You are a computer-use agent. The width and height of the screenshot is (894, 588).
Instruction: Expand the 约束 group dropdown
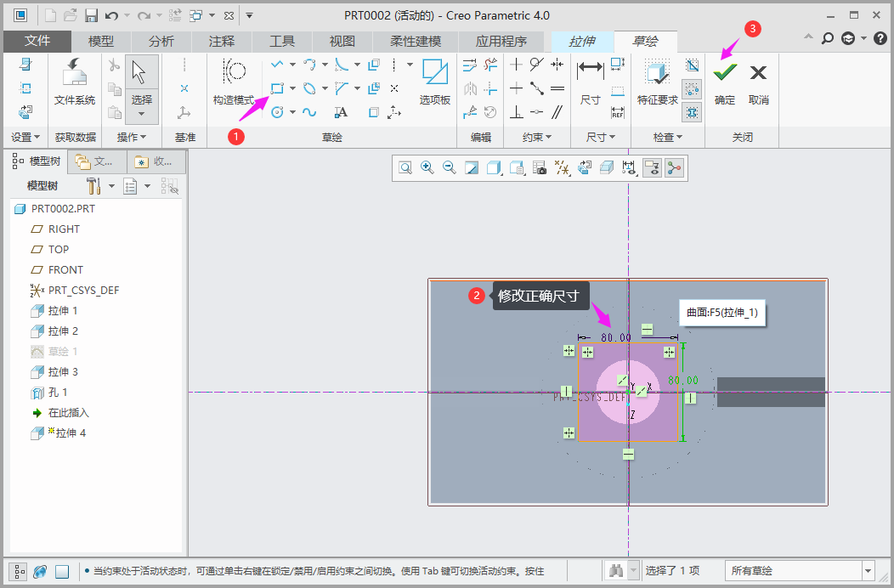click(535, 137)
